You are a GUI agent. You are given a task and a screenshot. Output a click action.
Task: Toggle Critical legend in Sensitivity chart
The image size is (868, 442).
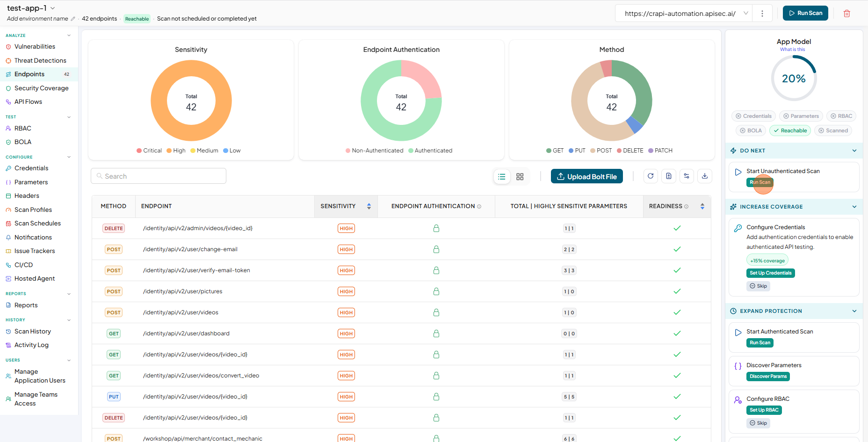coord(149,151)
